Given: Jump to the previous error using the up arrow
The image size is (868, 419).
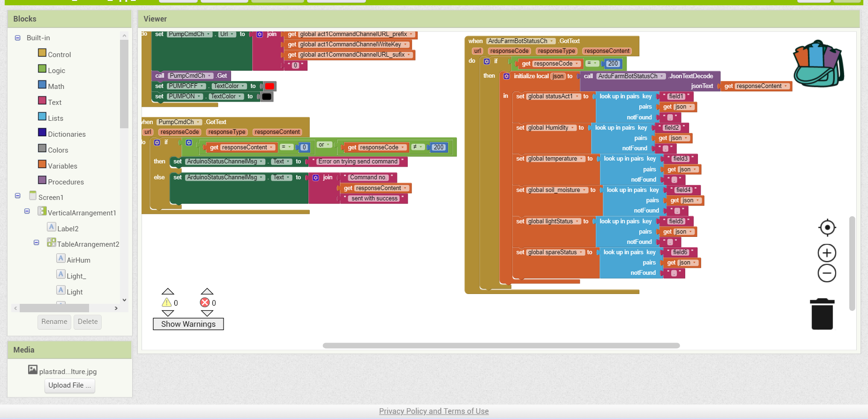Looking at the screenshot, I should [207, 291].
